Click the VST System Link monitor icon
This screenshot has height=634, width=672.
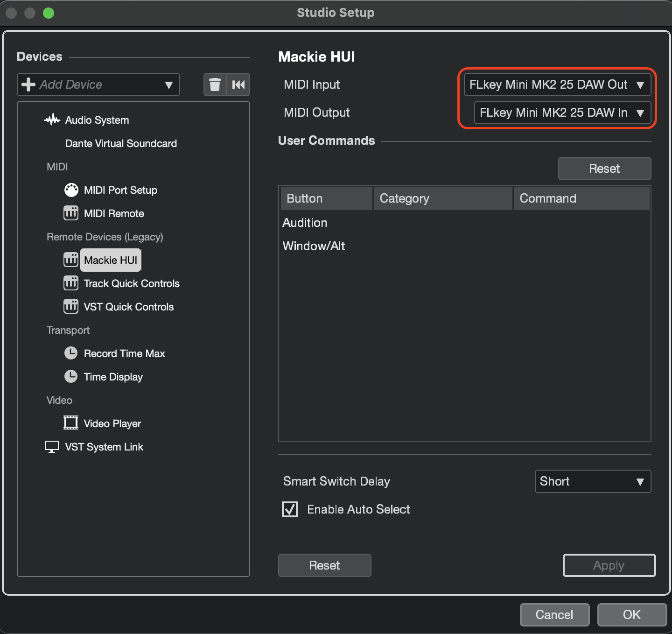pos(52,447)
